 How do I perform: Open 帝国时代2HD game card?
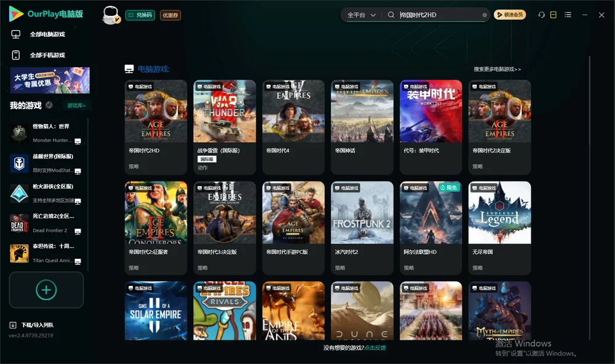pyautogui.click(x=156, y=127)
